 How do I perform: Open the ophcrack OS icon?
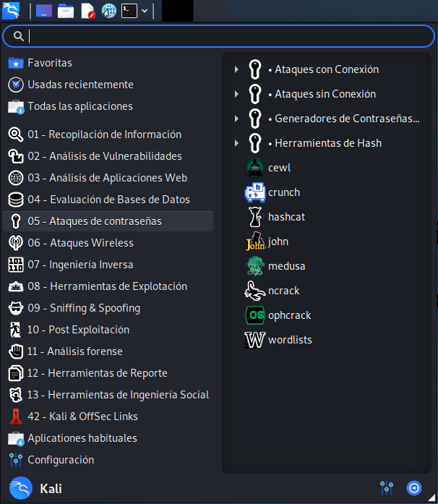pos(255,315)
